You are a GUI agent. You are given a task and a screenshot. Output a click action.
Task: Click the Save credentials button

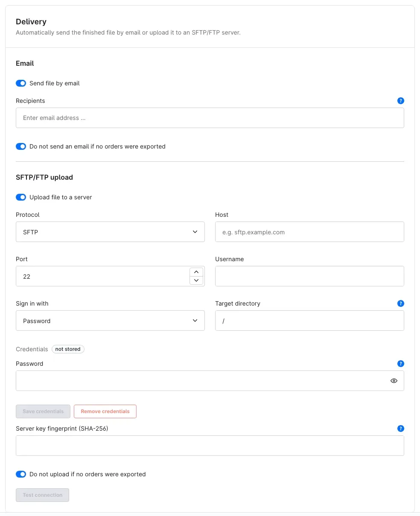point(43,411)
